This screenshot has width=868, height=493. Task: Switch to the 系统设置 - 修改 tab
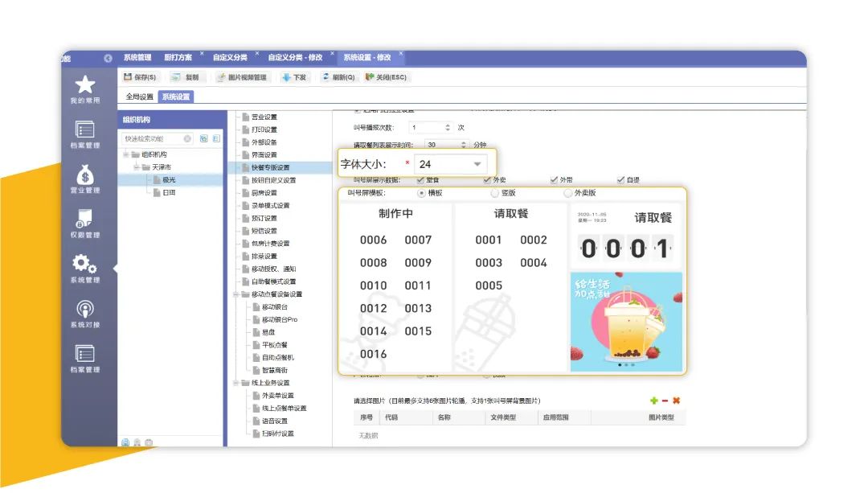367,58
